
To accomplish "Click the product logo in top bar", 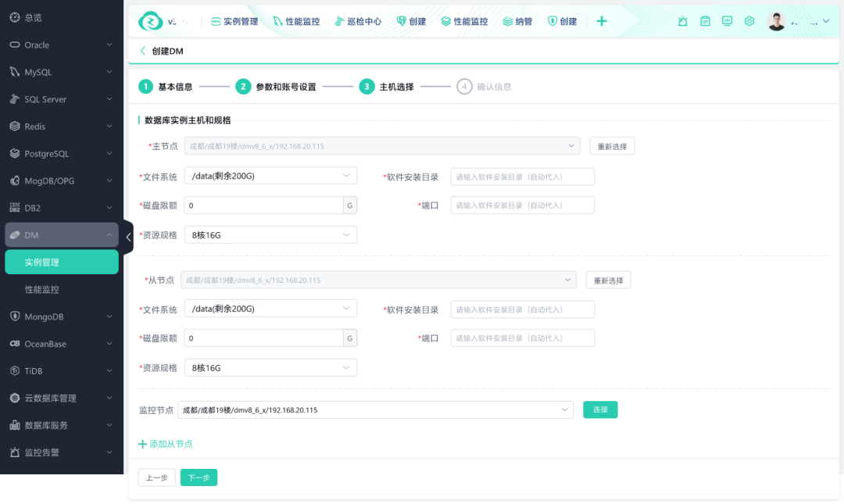I will click(x=150, y=22).
